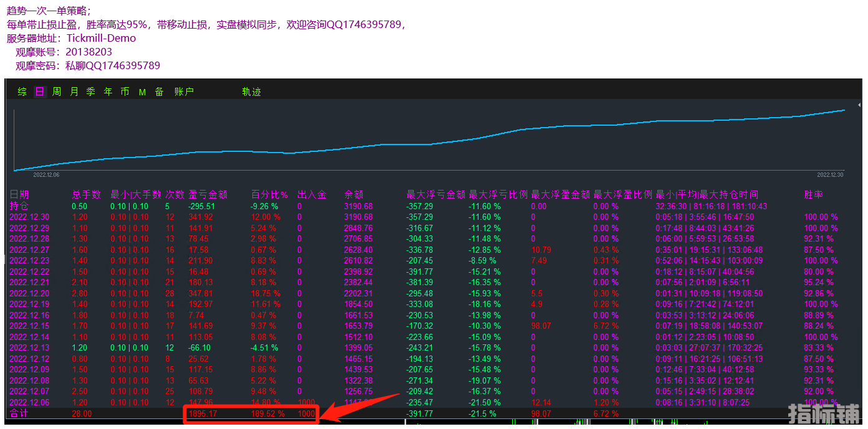The image size is (868, 429).
Task: Click the small arrow right of the chart
Action: coord(859,105)
